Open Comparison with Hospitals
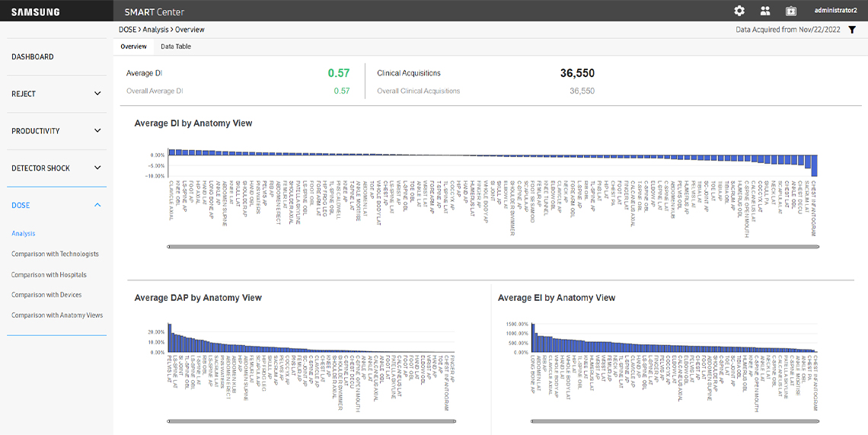 [x=49, y=275]
